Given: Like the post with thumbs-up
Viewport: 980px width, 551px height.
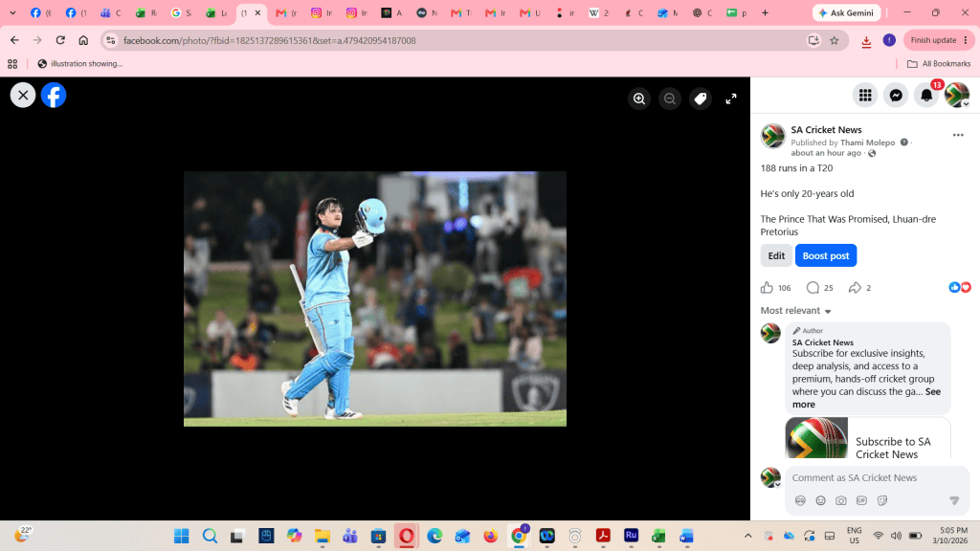Looking at the screenshot, I should (767, 287).
